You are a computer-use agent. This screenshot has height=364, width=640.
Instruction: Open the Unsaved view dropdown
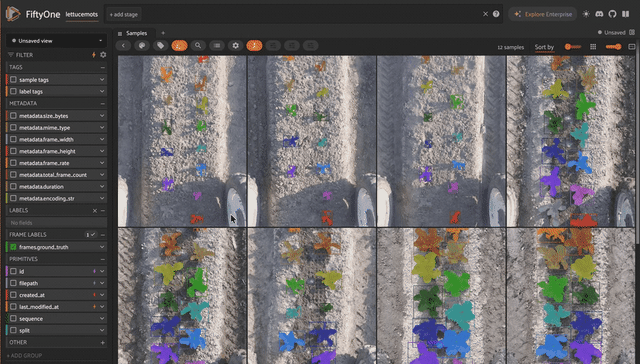coord(56,41)
